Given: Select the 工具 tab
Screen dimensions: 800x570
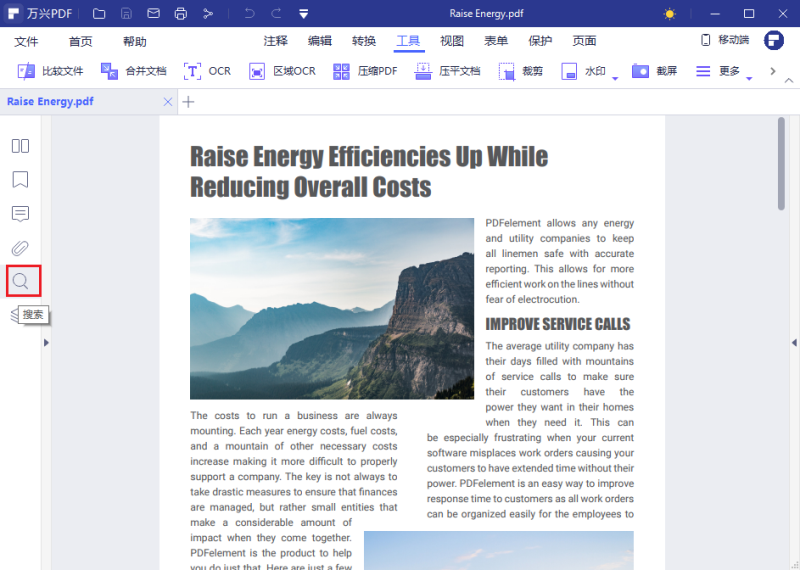Looking at the screenshot, I should tap(408, 41).
